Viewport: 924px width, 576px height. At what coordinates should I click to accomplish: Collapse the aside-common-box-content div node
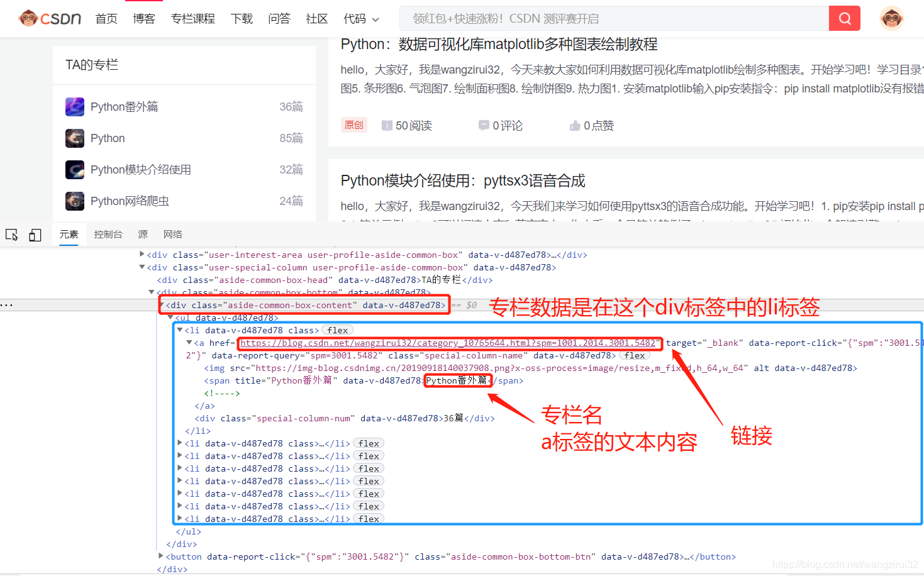coord(162,305)
